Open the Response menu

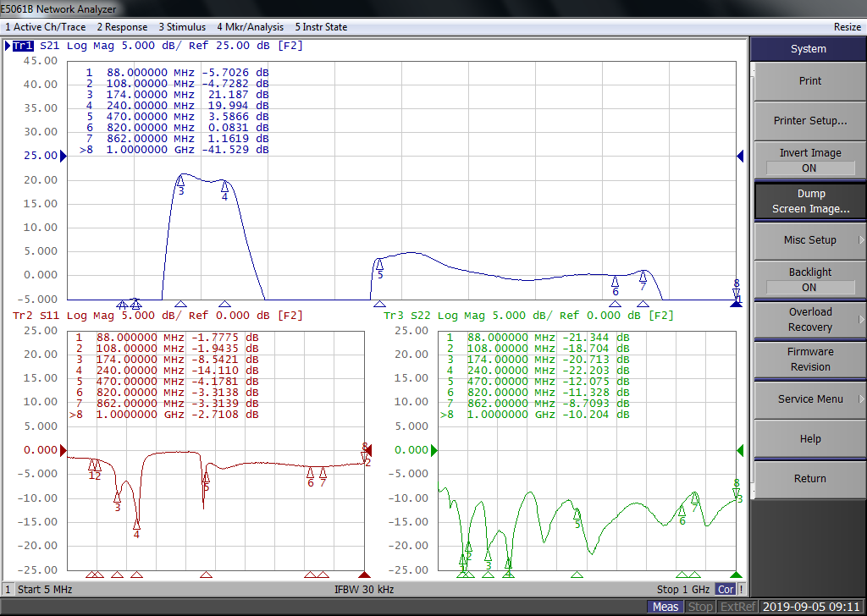[122, 27]
